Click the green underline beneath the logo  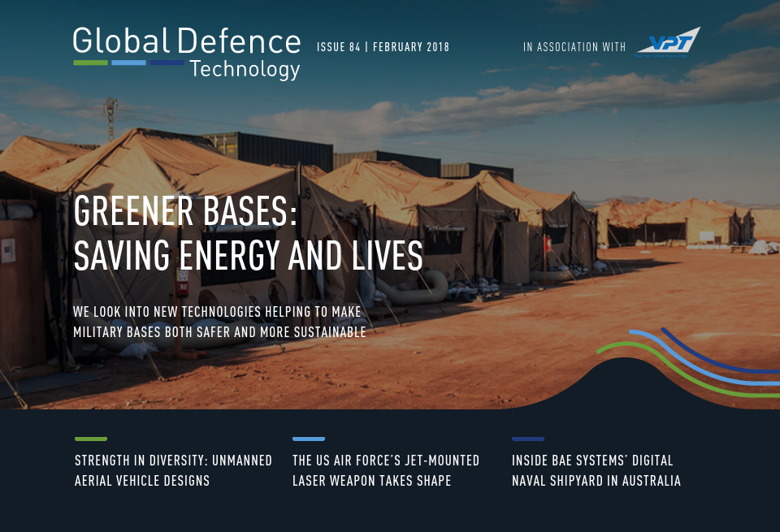[91, 61]
